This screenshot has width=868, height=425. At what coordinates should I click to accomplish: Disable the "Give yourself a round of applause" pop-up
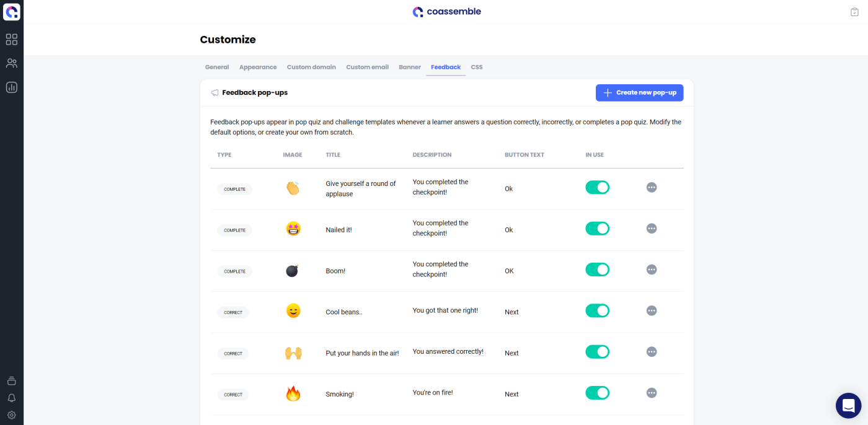click(x=597, y=188)
